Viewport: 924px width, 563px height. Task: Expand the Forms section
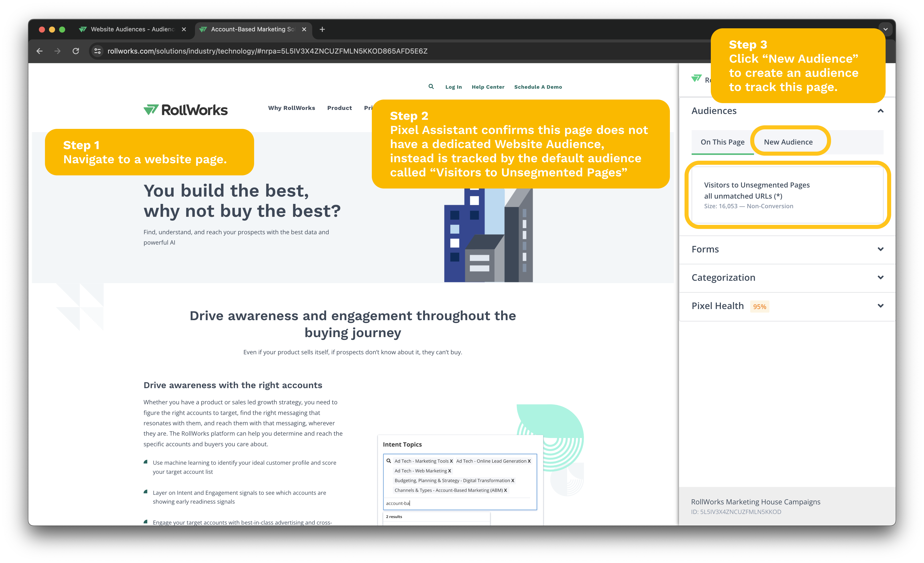[x=880, y=249]
